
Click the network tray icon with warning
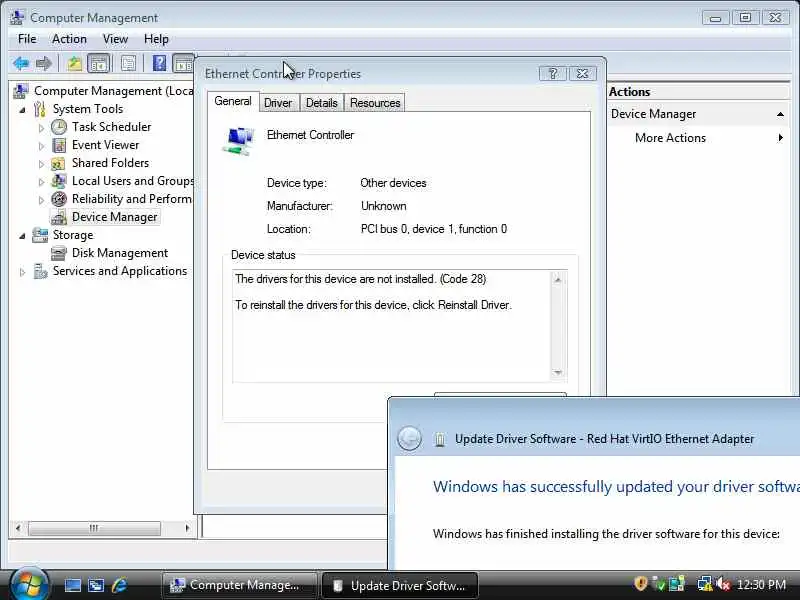705,584
